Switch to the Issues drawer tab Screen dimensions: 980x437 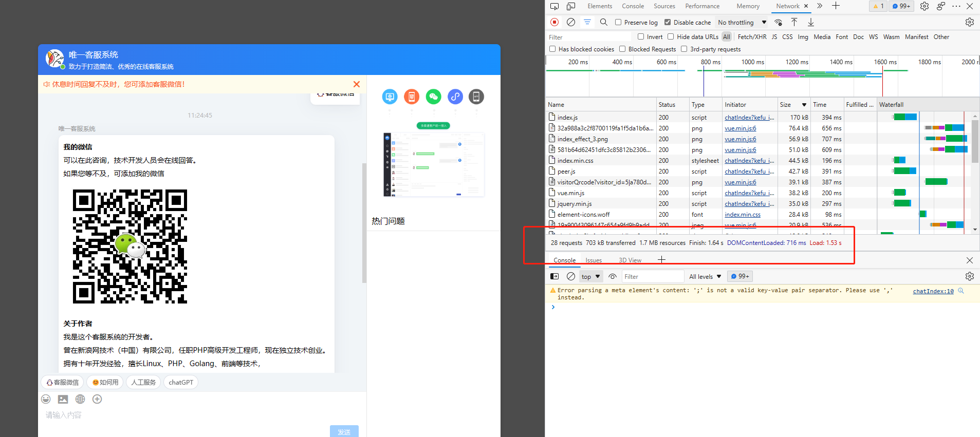594,260
